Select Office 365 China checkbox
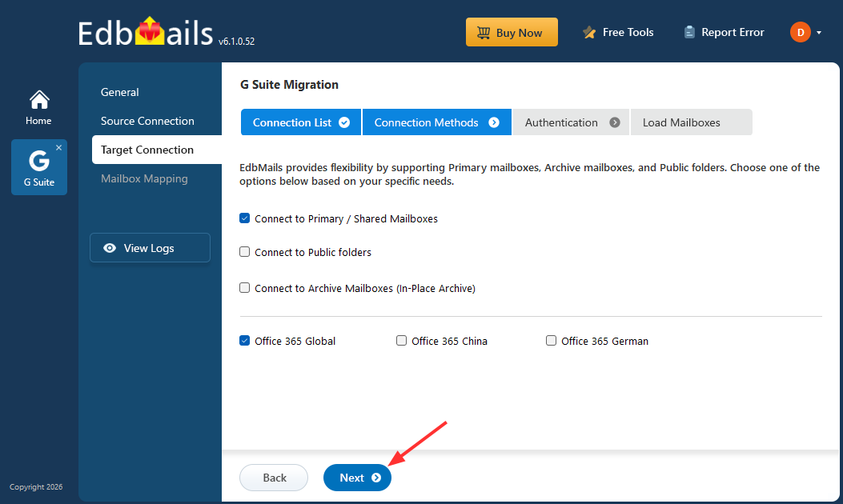The image size is (843, 504). [x=402, y=341]
